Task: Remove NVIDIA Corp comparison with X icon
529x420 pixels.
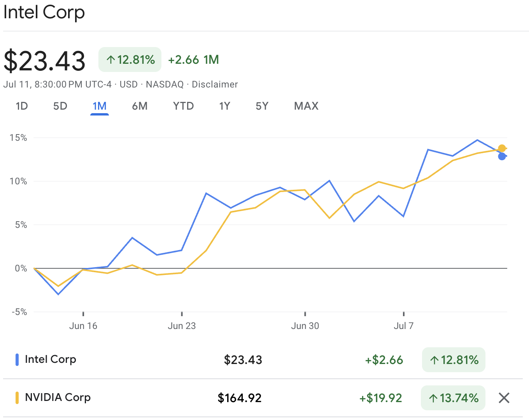Action: pos(504,398)
